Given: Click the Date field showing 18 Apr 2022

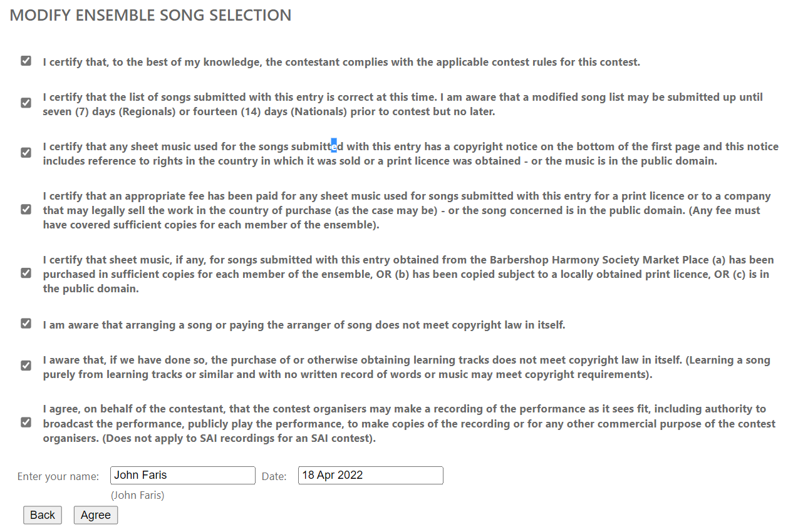Looking at the screenshot, I should (370, 475).
